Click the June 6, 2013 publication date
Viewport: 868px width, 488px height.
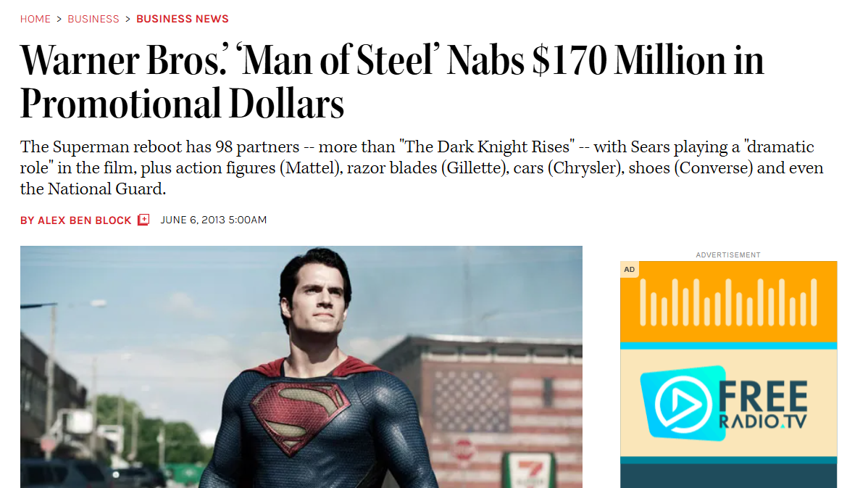tap(214, 220)
